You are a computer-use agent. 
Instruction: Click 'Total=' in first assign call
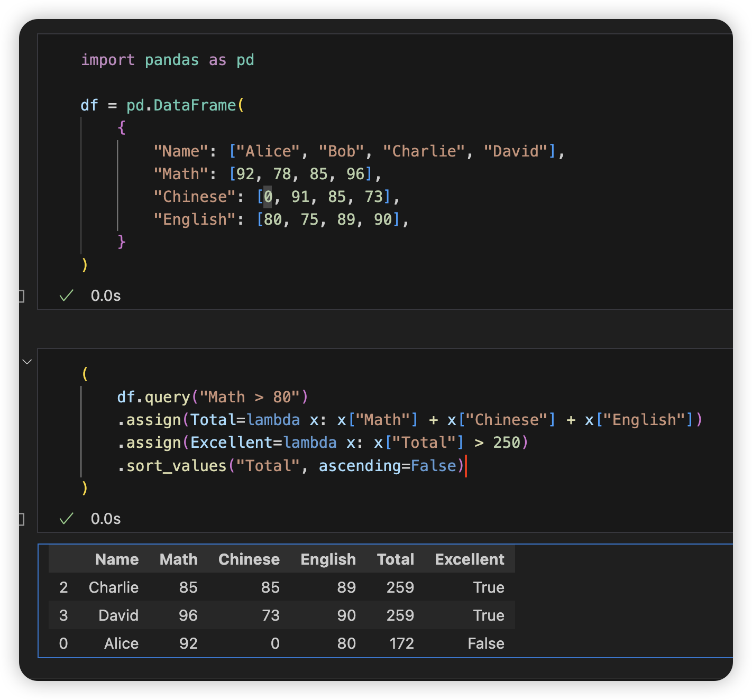(218, 420)
